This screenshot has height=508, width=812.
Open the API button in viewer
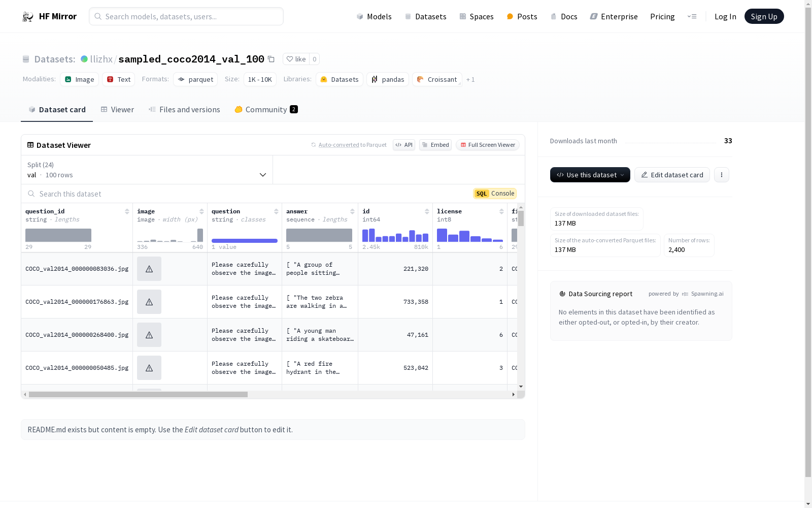click(x=404, y=145)
